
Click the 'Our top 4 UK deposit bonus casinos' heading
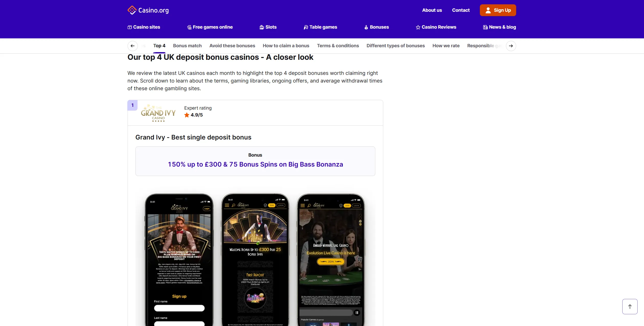220,57
